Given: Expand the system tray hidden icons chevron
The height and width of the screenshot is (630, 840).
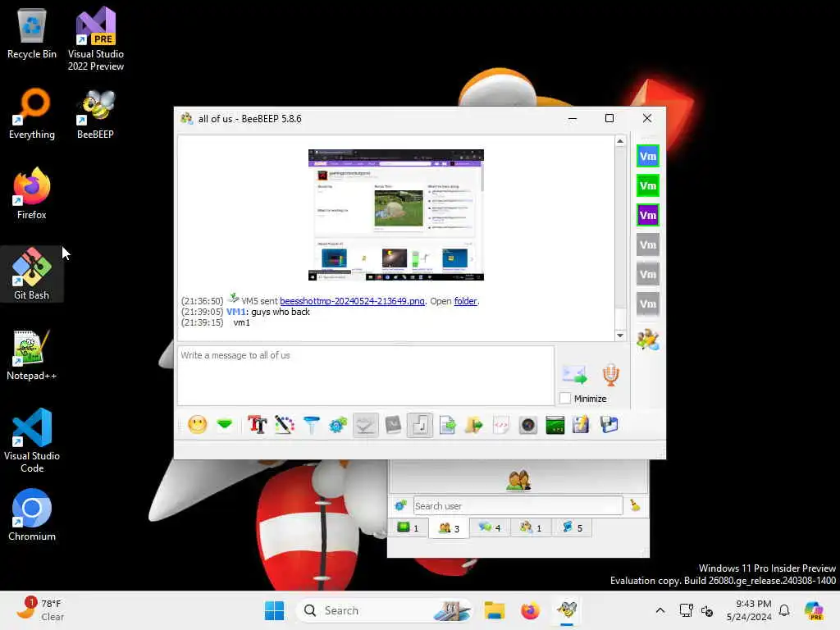Looking at the screenshot, I should point(660,610).
